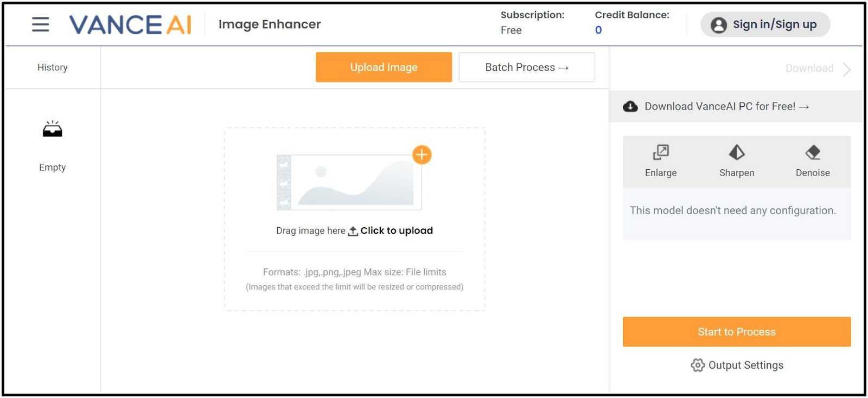Screen dimensions: 868x398
Task: Click Sign in/Sign up
Action: pos(775,24)
